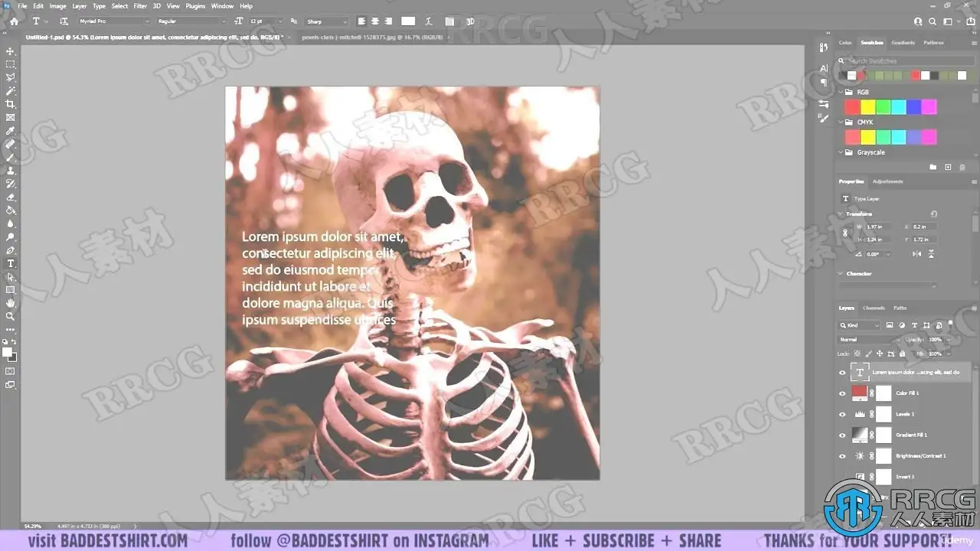Hide the Color Fill 1 layer
980x551 pixels.
pos(842,393)
